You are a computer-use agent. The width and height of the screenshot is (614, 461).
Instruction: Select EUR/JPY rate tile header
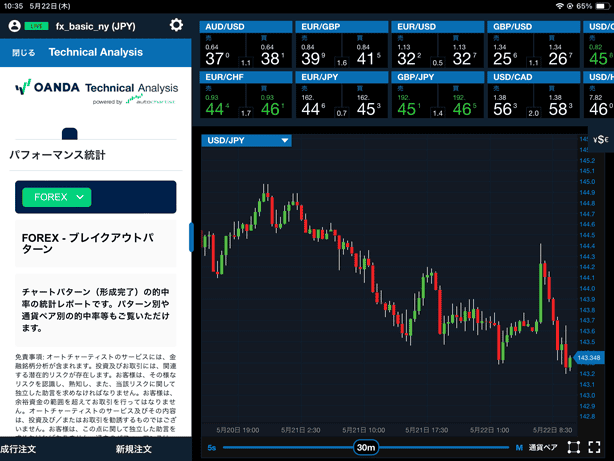[341, 77]
